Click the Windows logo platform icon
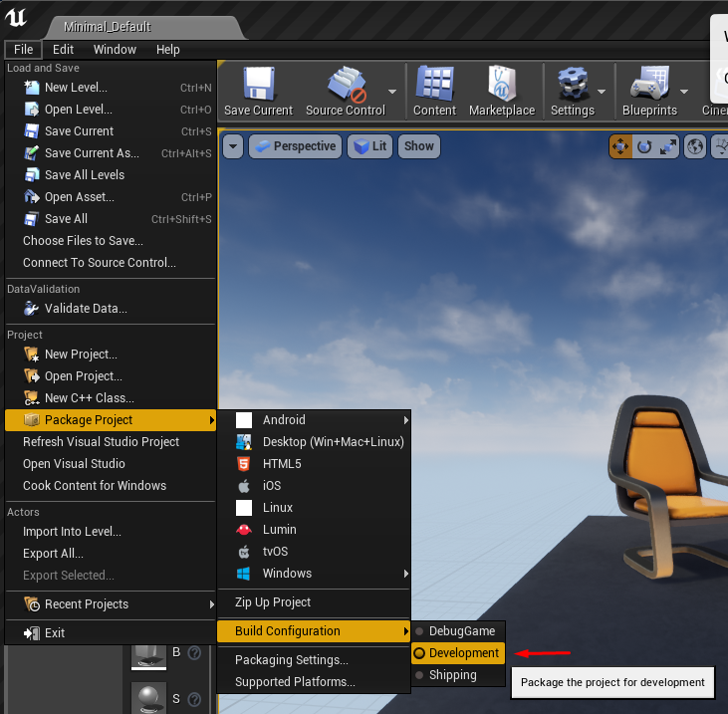Viewport: 728px width, 714px height. coord(244,574)
